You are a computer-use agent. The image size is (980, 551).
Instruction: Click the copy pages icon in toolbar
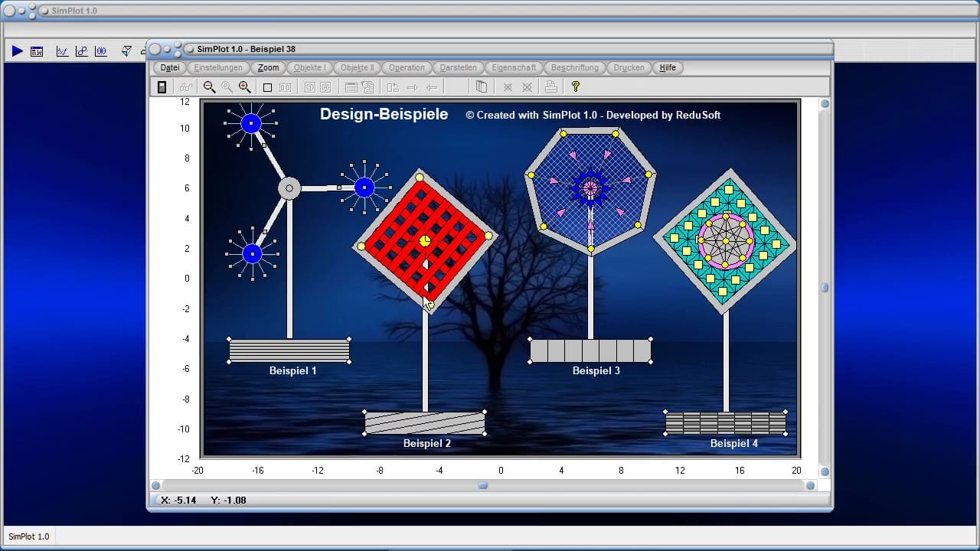pyautogui.click(x=481, y=87)
